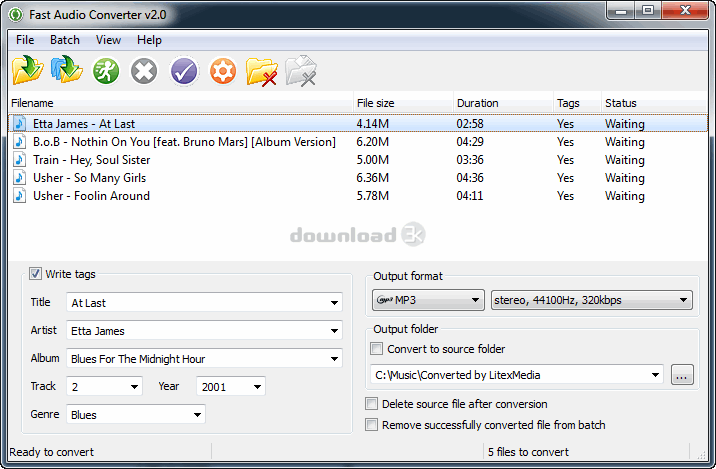The width and height of the screenshot is (716, 469).
Task: Maximize the Fast Audio Converter window
Action: pyautogui.click(x=648, y=11)
